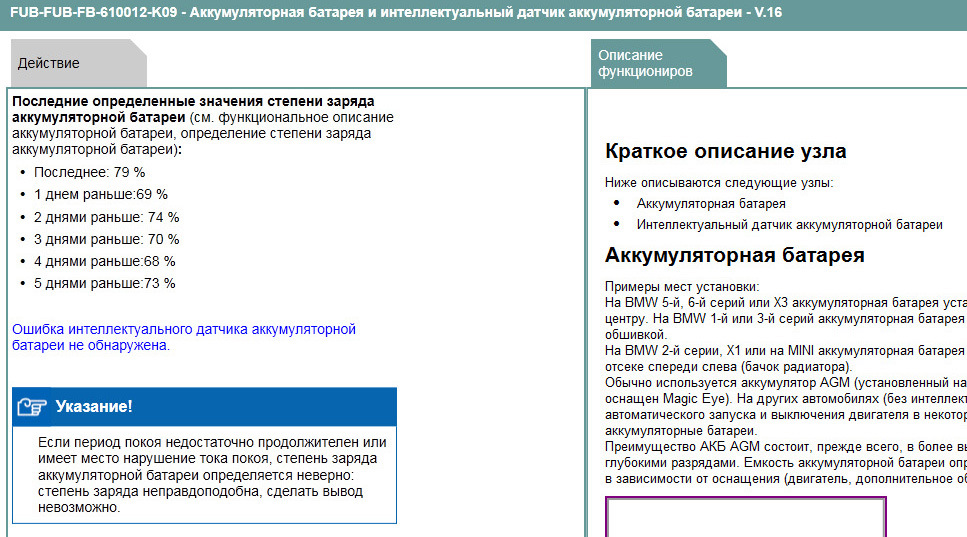Screen dimensions: 967x537
Task: Click the heading "Краткое описание узла"
Action: pyautogui.click(x=725, y=151)
